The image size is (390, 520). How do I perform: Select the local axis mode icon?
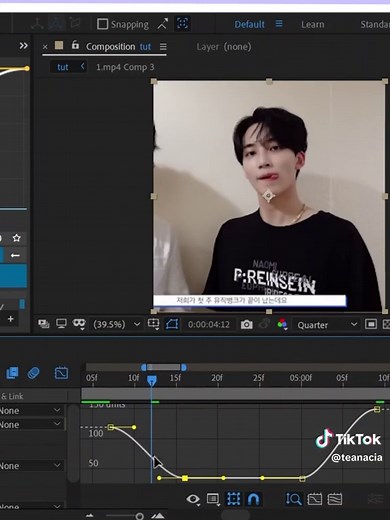37,24
